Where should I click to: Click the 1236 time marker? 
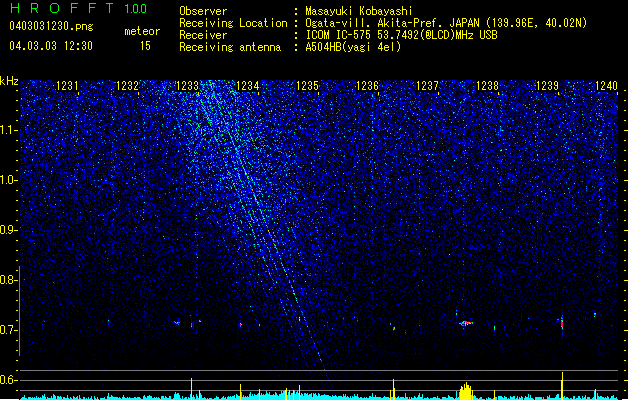click(x=367, y=86)
